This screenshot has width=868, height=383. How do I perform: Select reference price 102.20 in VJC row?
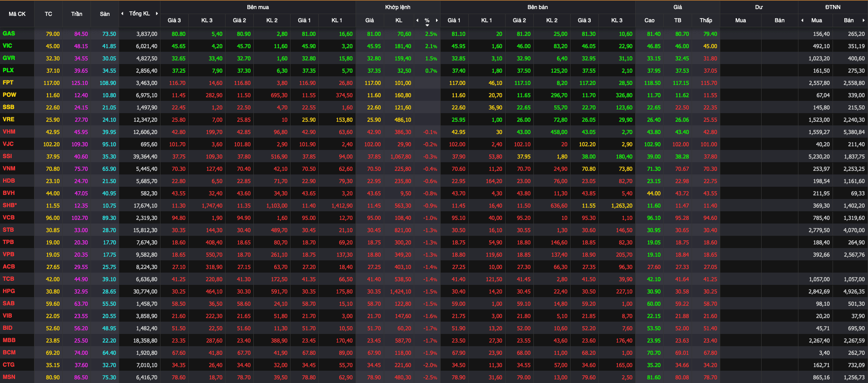coord(51,144)
